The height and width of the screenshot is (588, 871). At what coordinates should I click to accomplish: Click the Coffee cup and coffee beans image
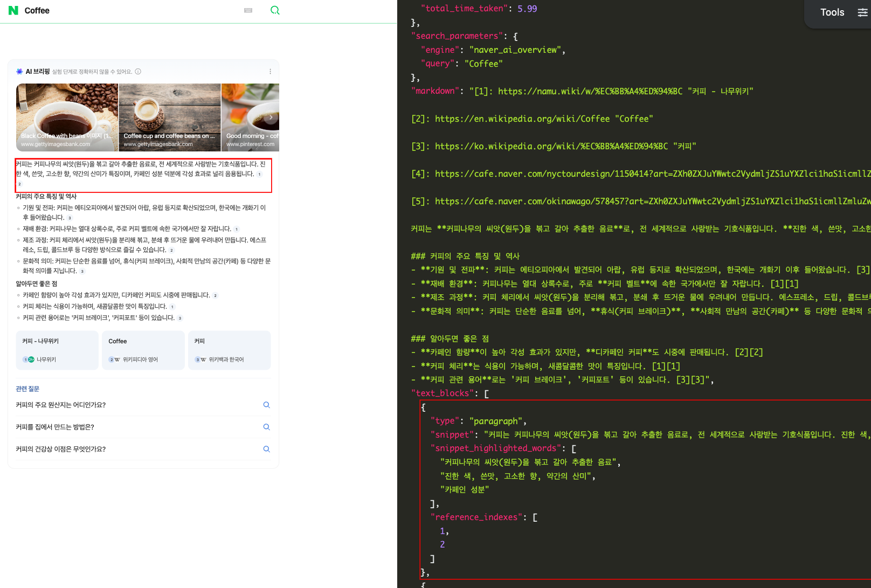tap(169, 117)
